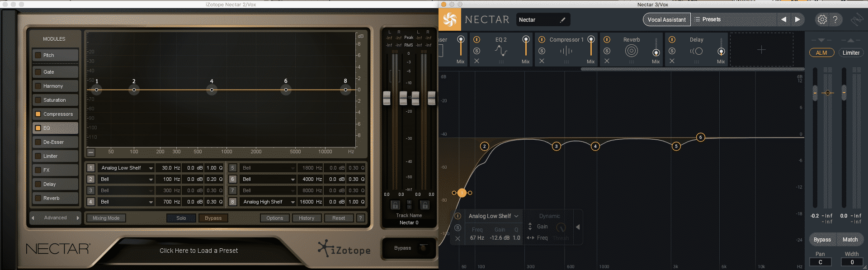Select the Saturation module in Nectar 2 list

55,100
